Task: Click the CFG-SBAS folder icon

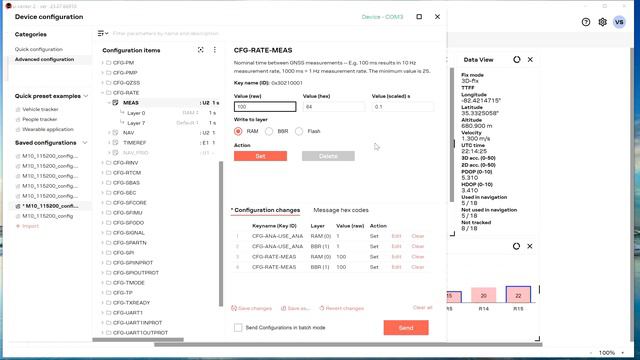Action: tap(109, 182)
